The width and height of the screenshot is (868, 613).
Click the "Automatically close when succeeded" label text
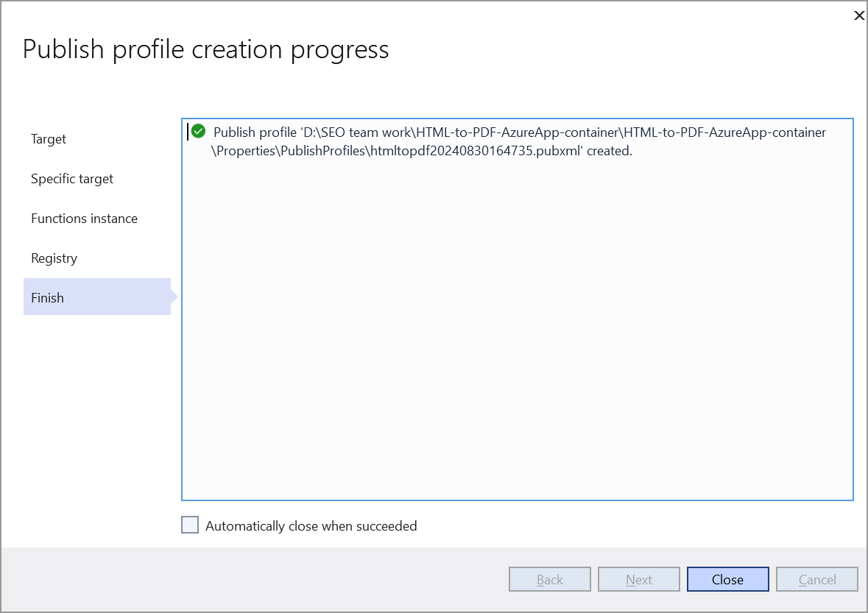coord(311,526)
